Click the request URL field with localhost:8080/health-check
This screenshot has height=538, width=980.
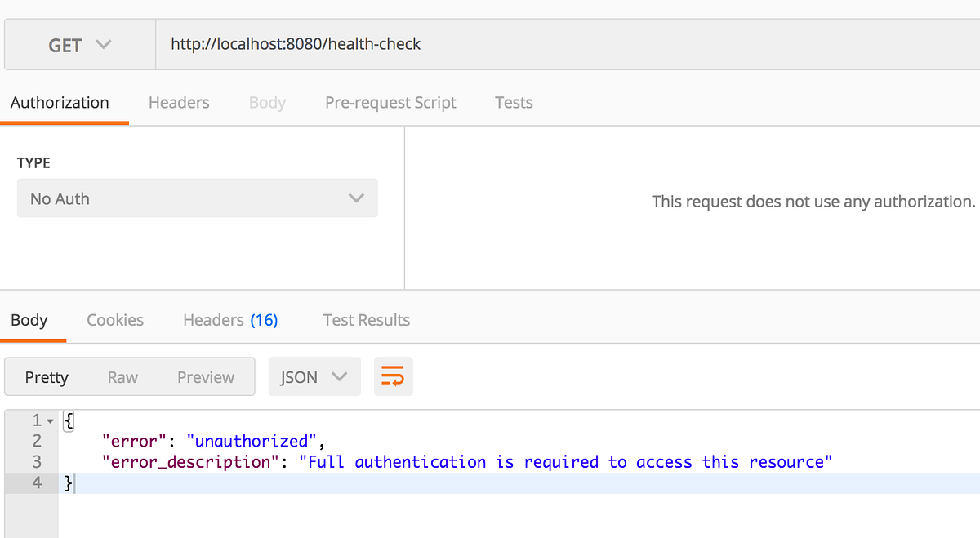[x=568, y=45]
